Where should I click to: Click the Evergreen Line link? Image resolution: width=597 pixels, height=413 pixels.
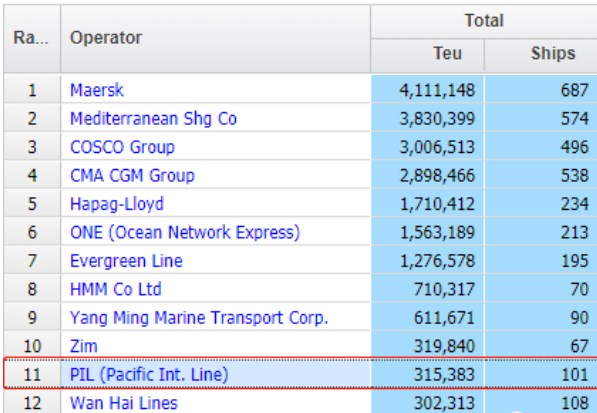[126, 261]
